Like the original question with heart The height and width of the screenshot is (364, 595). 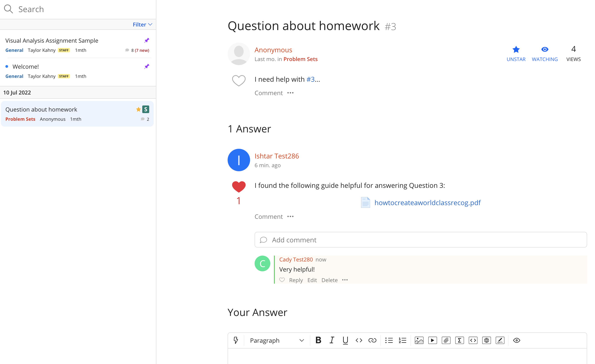(239, 80)
